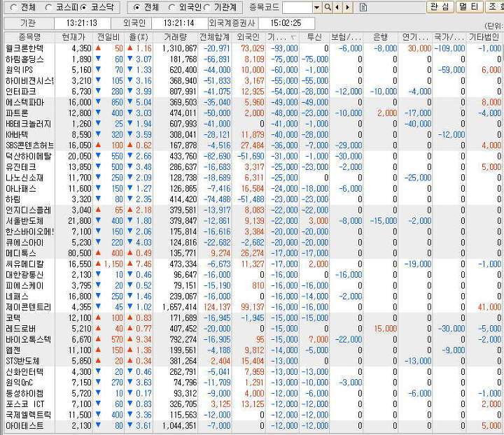Select the 아이테스트 stock row
Viewport: 504px width, 435px height.
tap(253, 426)
